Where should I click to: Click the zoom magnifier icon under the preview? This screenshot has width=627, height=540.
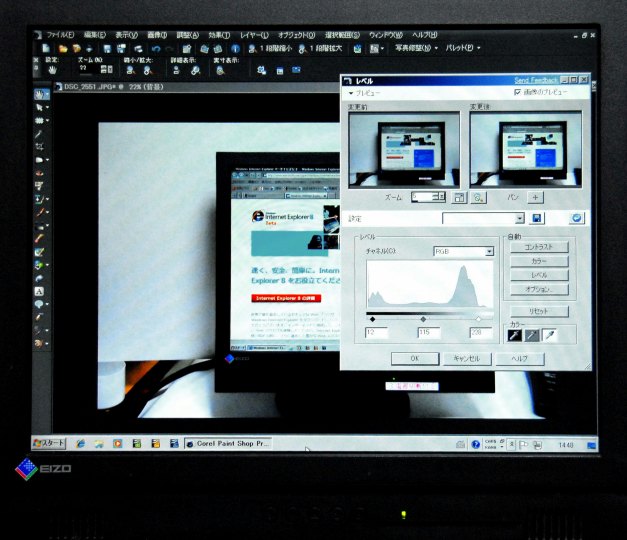pyautogui.click(x=478, y=198)
